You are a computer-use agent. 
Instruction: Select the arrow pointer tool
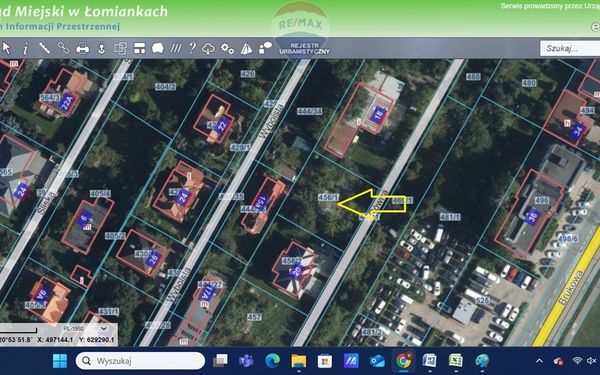pyautogui.click(x=7, y=48)
